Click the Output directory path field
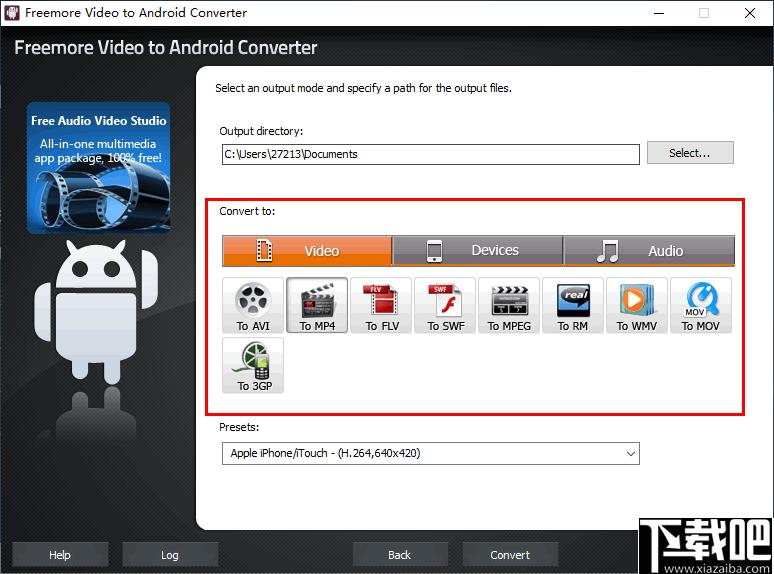774x574 pixels. coord(430,154)
